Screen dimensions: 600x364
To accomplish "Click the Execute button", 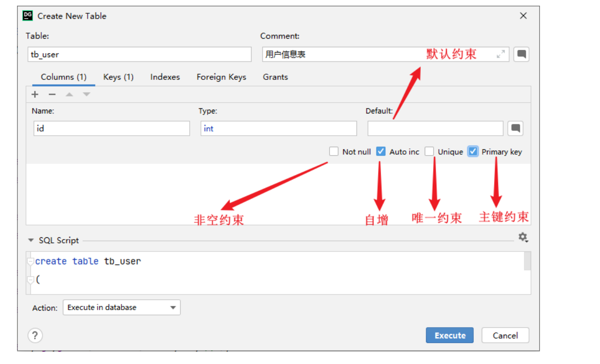I will pyautogui.click(x=450, y=336).
